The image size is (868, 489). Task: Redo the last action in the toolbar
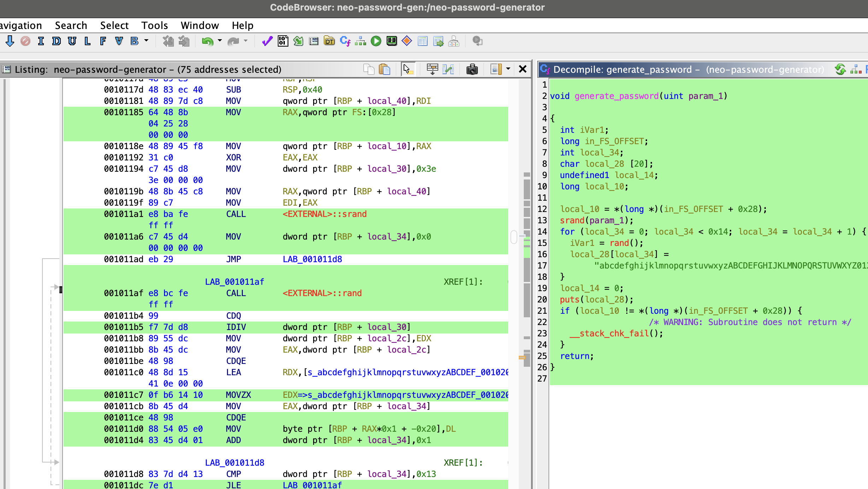(x=233, y=41)
